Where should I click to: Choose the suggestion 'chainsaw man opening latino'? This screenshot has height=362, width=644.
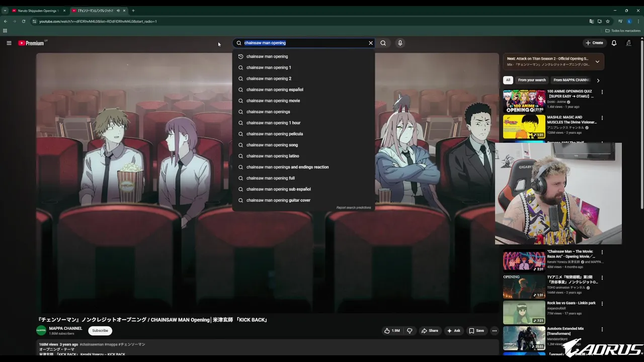click(303, 156)
